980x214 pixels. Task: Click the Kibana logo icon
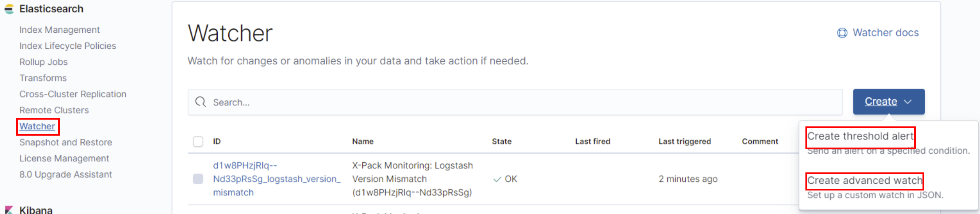(9, 210)
